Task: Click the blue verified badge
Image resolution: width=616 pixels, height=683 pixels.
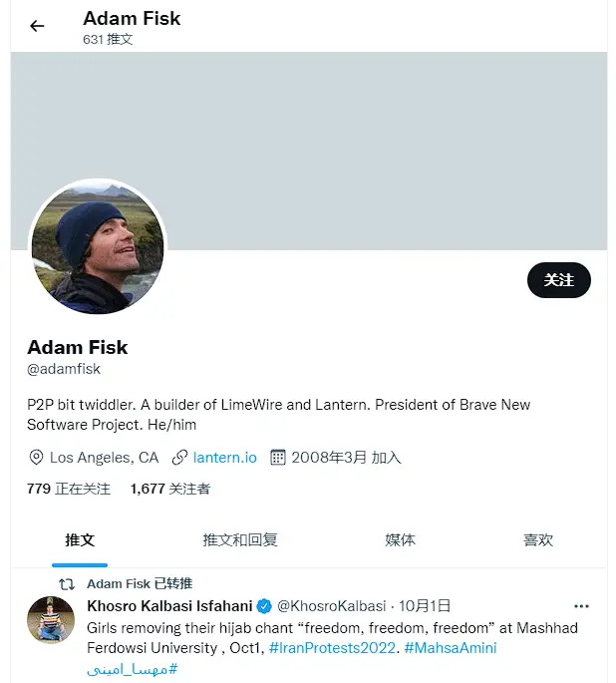Action: click(x=264, y=606)
